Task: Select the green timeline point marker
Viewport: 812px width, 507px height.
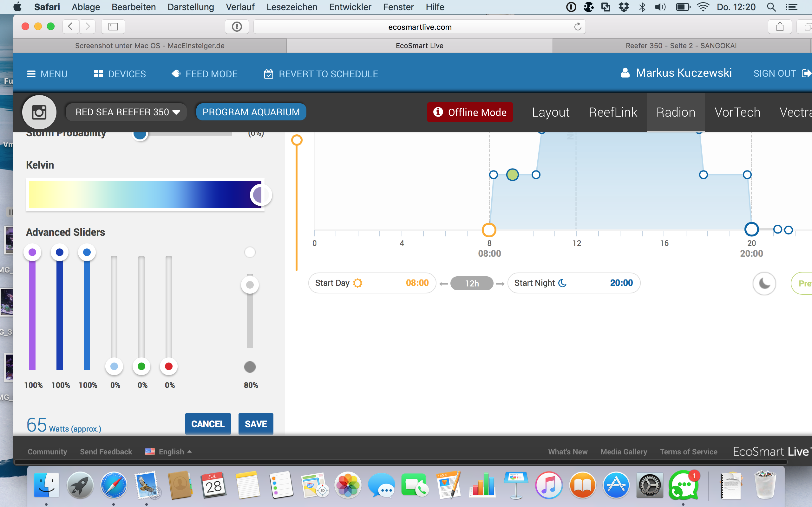Action: click(512, 175)
